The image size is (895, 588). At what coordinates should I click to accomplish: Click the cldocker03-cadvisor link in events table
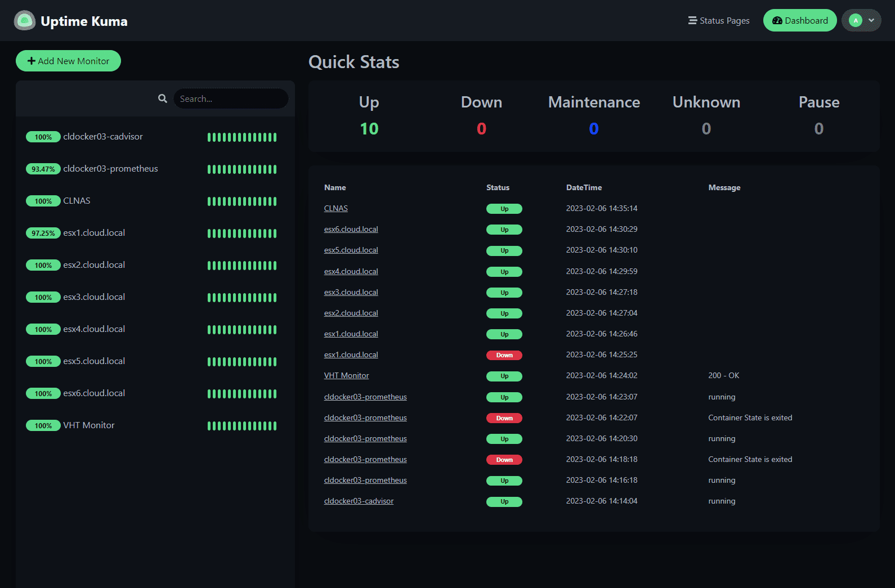pos(359,501)
